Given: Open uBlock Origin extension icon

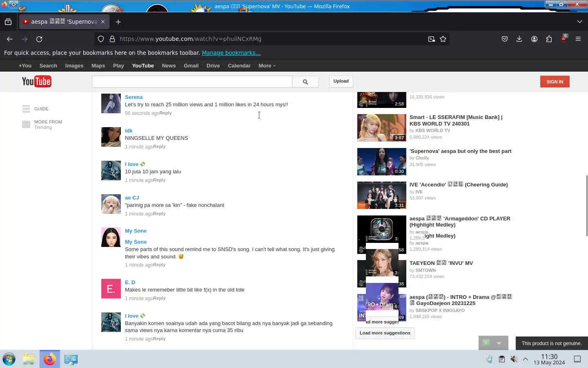Looking at the screenshot, I should pos(563,39).
